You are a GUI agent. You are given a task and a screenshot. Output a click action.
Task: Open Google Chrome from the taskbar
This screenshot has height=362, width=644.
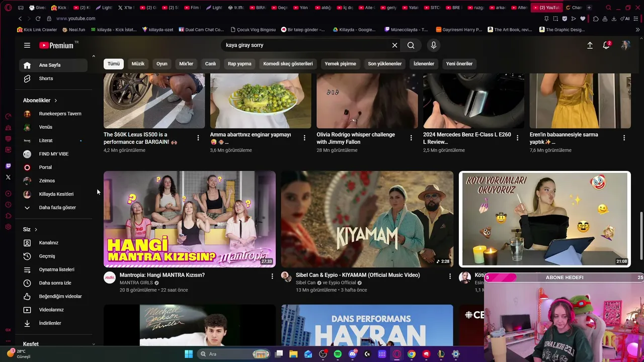click(412, 354)
